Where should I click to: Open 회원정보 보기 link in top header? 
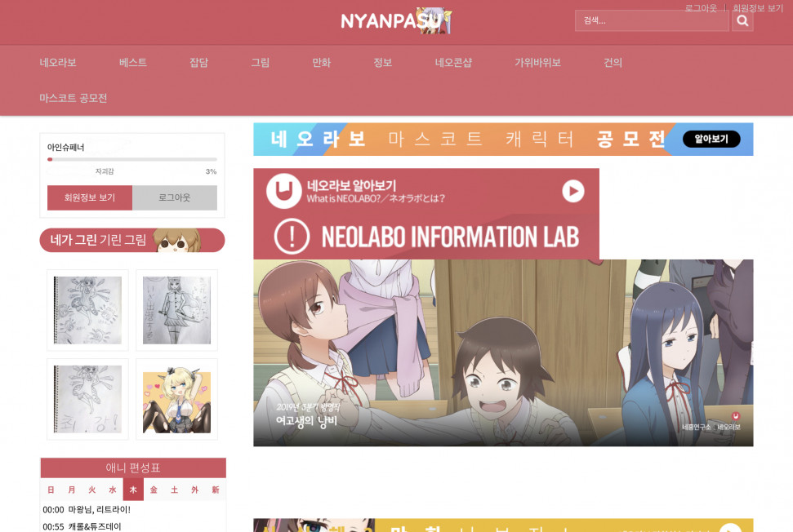[758, 7]
